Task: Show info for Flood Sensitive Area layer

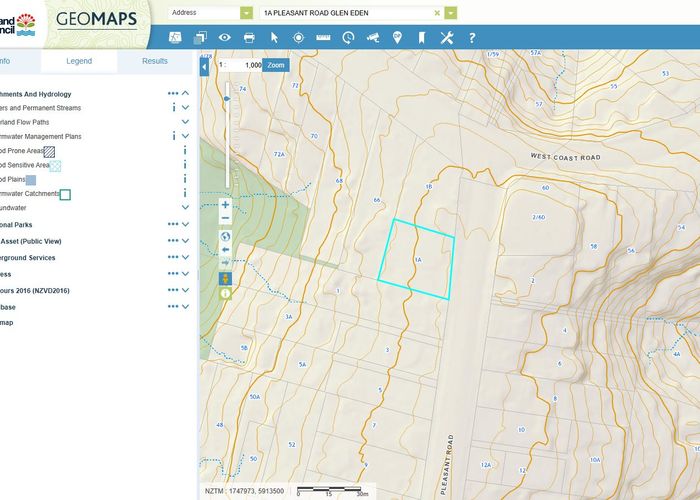Action: point(185,165)
